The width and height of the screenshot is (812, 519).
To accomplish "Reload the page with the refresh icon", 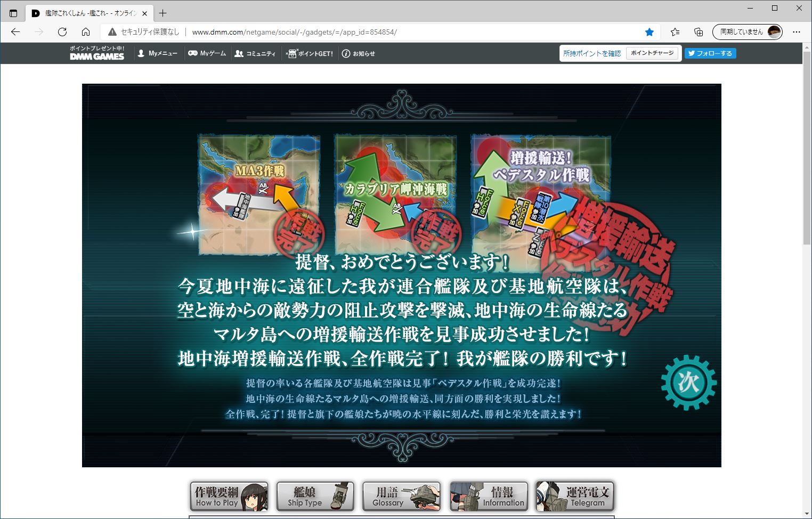I will pos(62,32).
